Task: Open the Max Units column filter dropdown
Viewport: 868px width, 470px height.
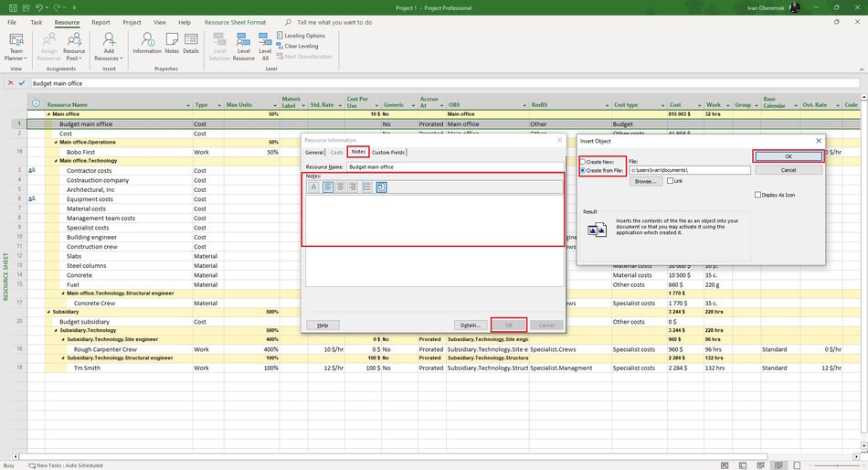Action: (275, 105)
